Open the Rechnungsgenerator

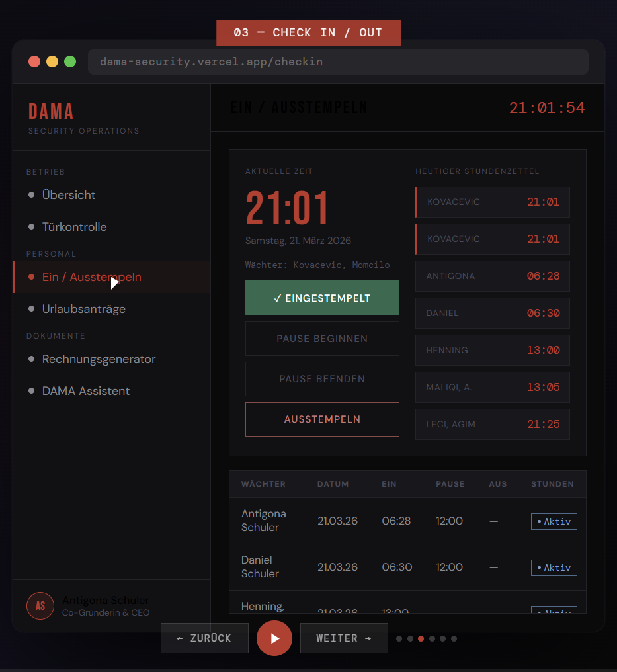(111, 359)
